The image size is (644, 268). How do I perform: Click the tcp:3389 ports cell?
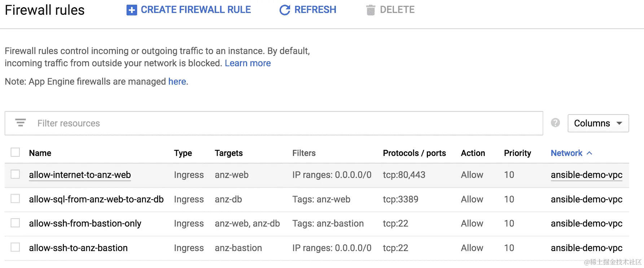[x=400, y=199]
